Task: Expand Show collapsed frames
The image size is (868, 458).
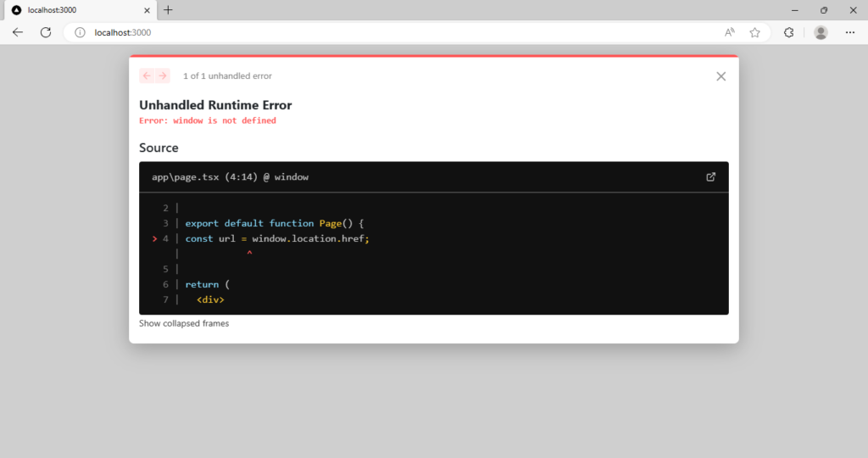Action: coord(184,323)
